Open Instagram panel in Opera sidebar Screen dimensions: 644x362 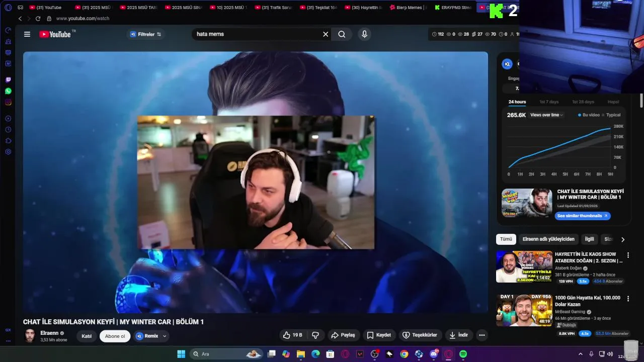pyautogui.click(x=8, y=102)
